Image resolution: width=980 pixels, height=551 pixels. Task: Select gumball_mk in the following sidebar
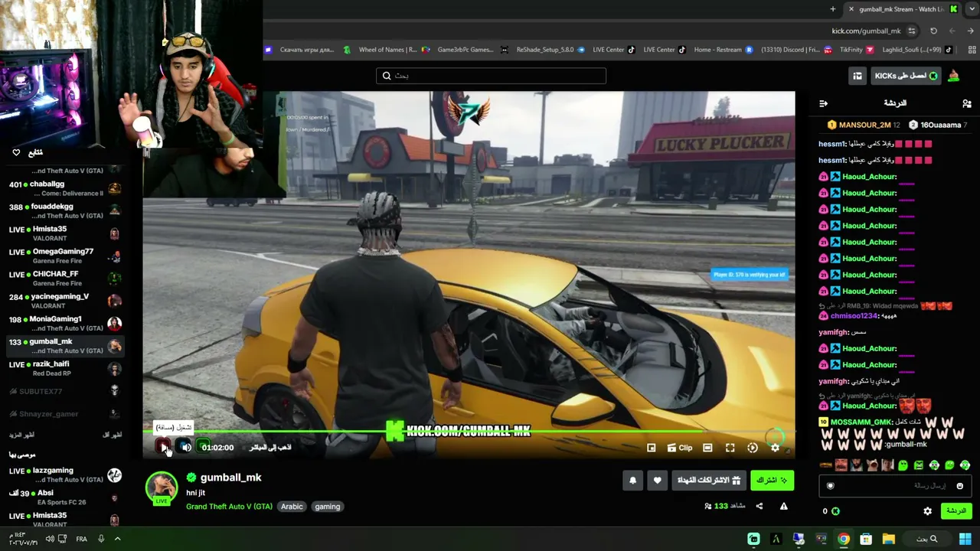pos(65,346)
